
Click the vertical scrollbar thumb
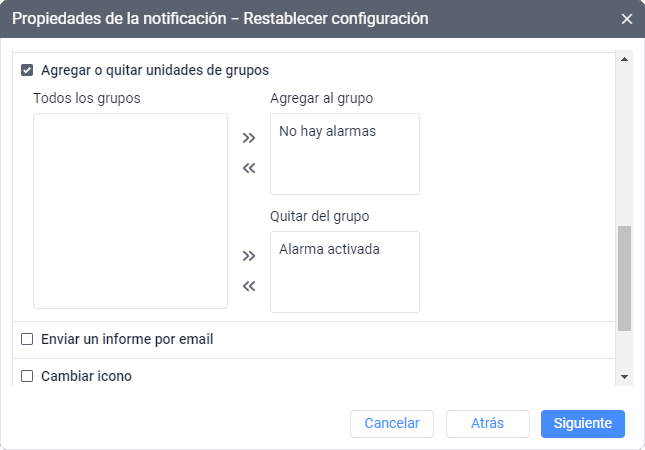point(625,278)
